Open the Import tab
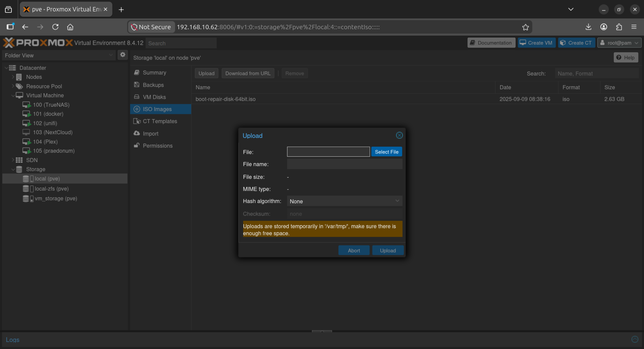The image size is (644, 349). (x=161, y=133)
